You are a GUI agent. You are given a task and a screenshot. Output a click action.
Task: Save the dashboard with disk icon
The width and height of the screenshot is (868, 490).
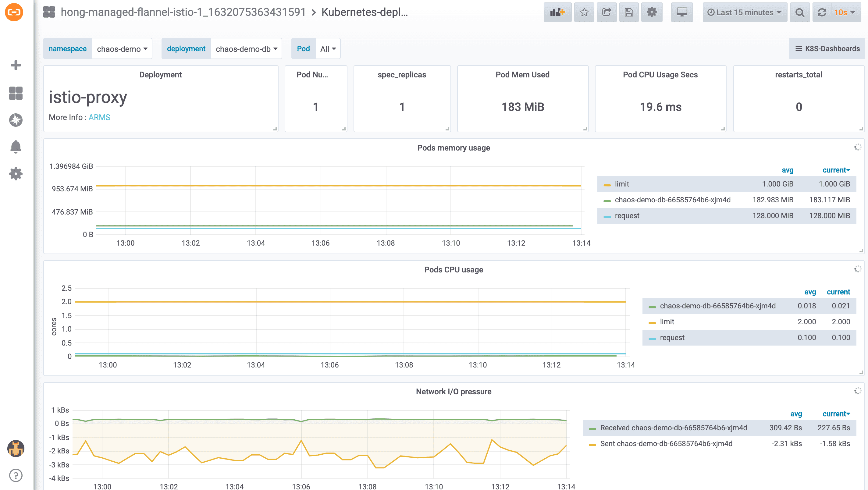628,12
